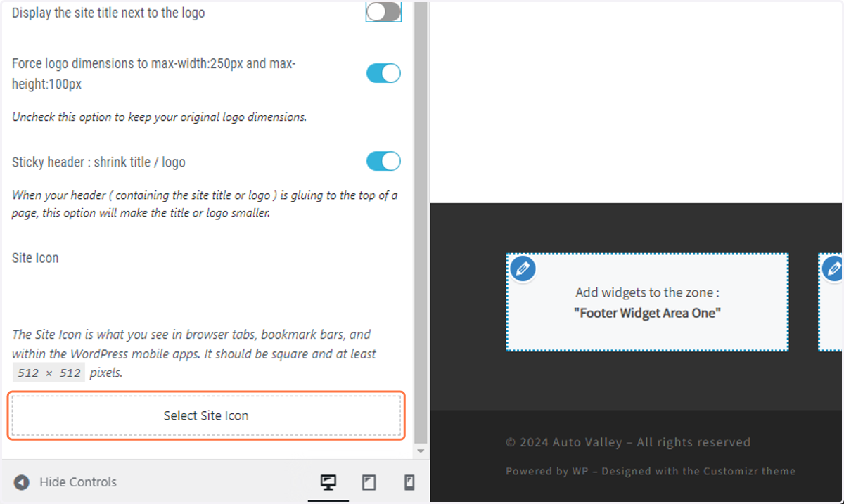Click the Select Site Icon button
Image resolution: width=844 pixels, height=504 pixels.
pyautogui.click(x=206, y=415)
